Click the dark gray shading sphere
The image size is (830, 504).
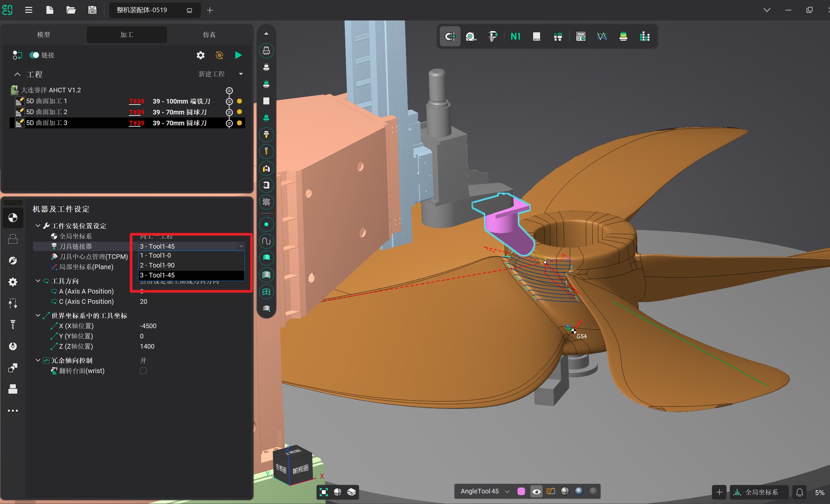593,491
